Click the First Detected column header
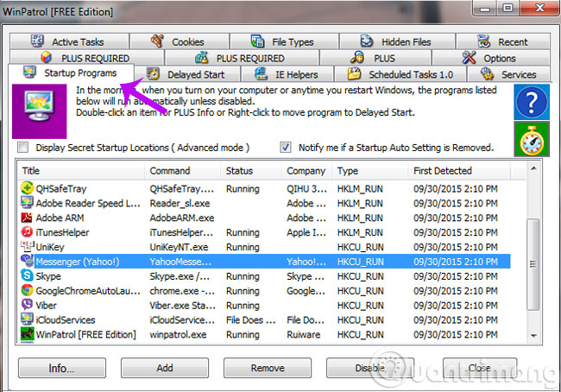Viewport: 561px width, 392px height. [x=459, y=171]
